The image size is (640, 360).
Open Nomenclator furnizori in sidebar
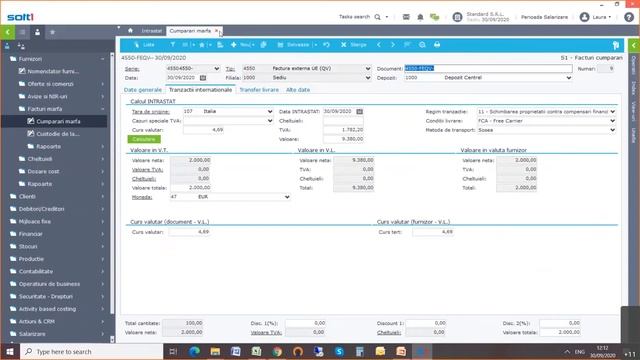(53, 71)
